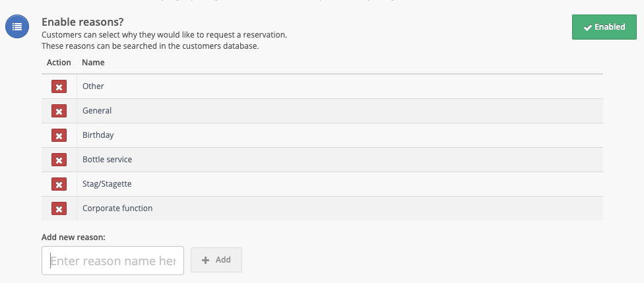
Task: Focus the Enter reason name input field
Action: (113, 261)
